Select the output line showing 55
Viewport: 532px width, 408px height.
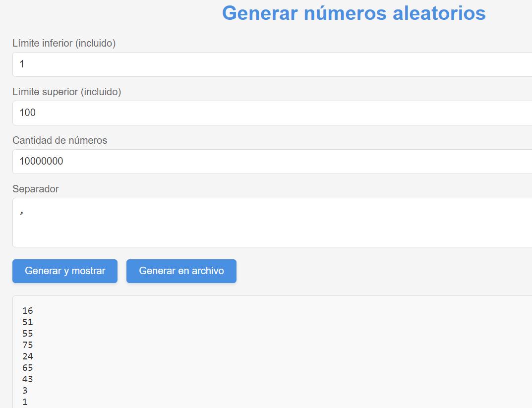(x=28, y=334)
